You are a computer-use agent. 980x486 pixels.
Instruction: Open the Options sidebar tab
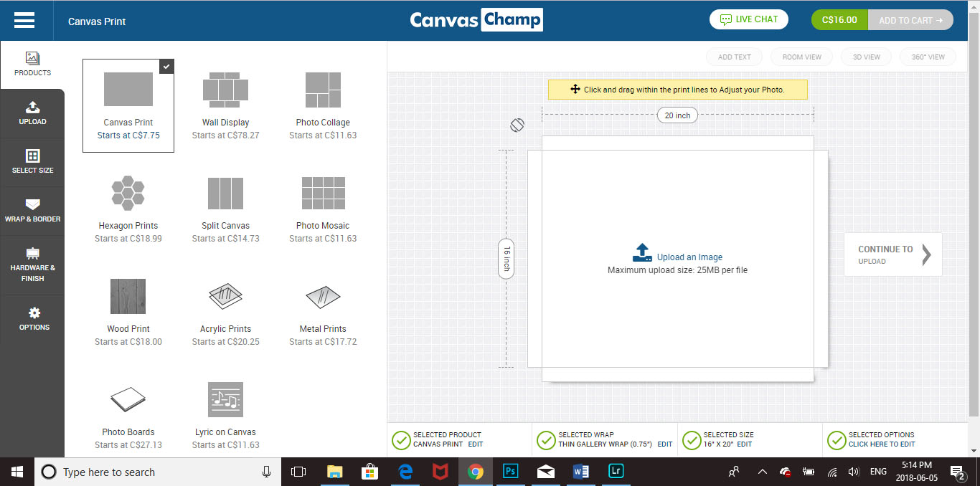click(x=32, y=319)
